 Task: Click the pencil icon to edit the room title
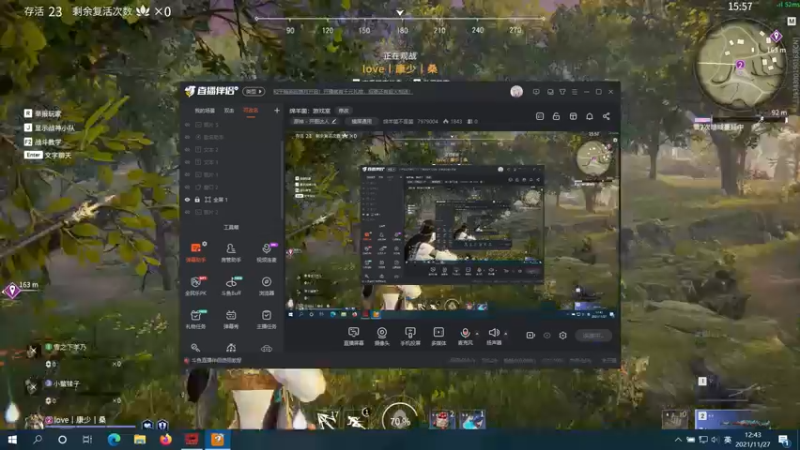334,121
